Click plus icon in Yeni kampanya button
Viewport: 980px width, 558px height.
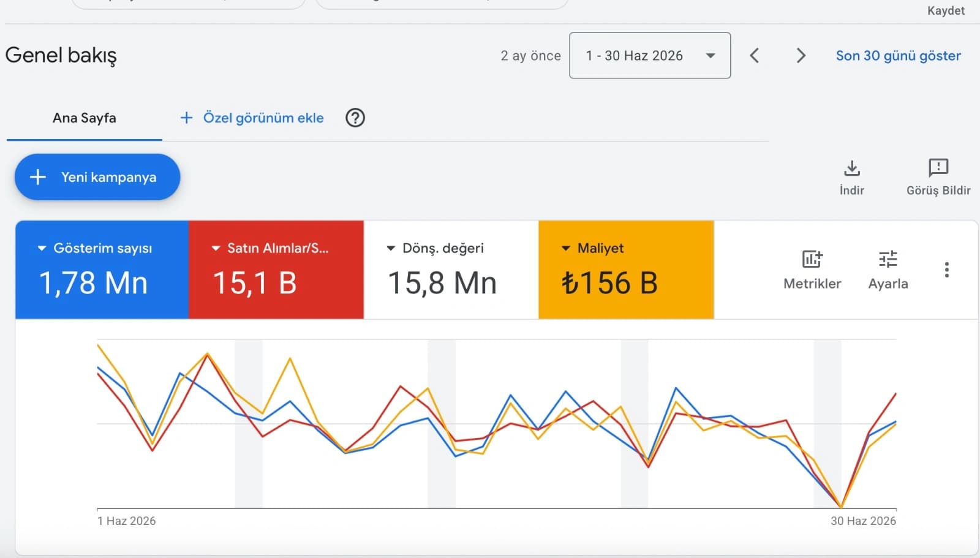point(38,177)
